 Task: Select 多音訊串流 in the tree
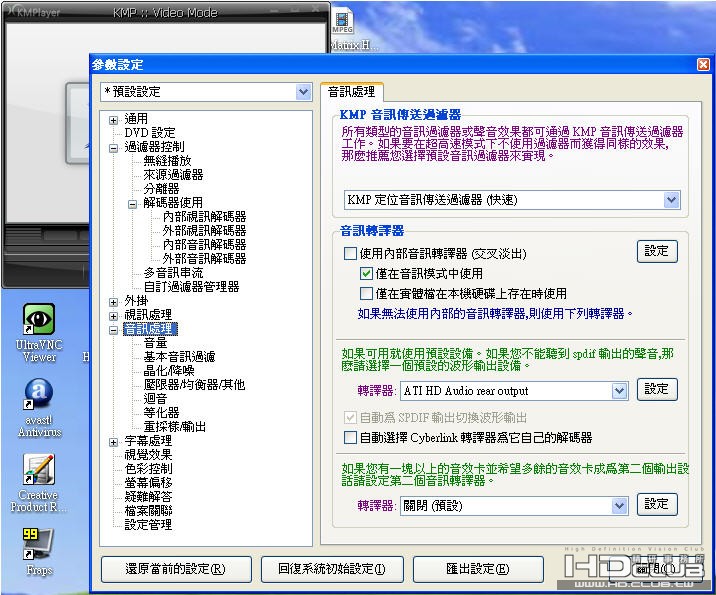click(x=173, y=273)
